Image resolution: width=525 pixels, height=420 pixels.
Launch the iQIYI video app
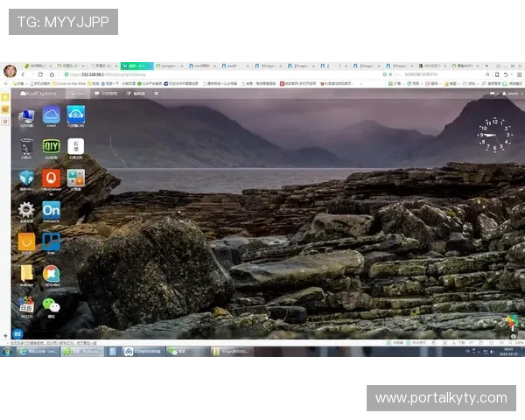[x=51, y=147]
